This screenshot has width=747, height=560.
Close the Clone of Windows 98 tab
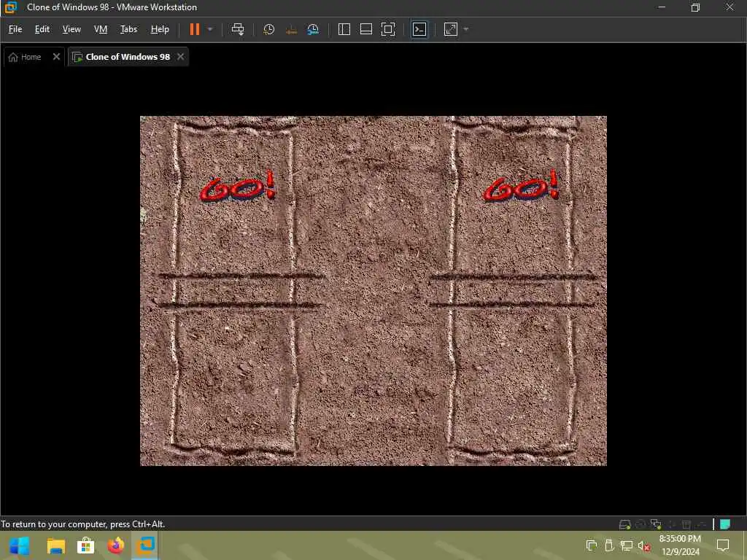click(181, 57)
